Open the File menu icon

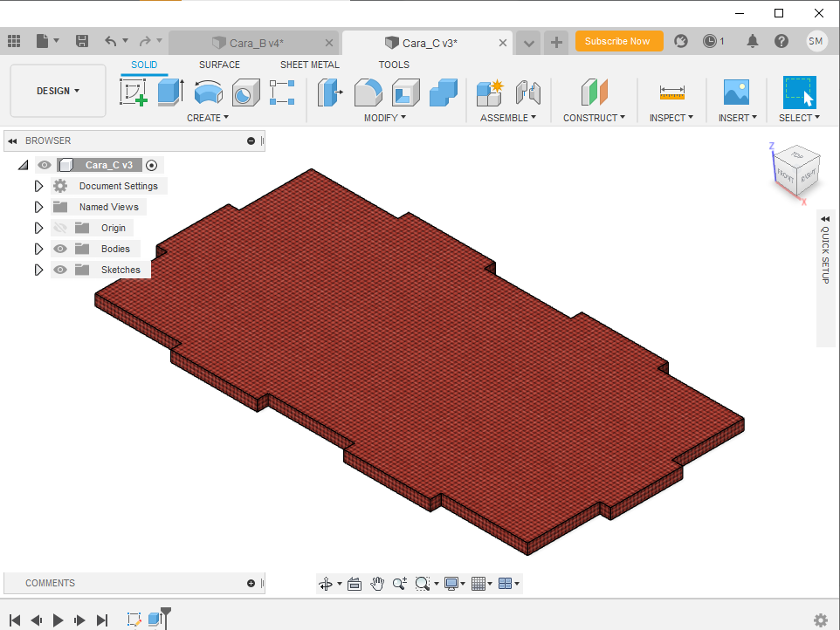(x=42, y=41)
